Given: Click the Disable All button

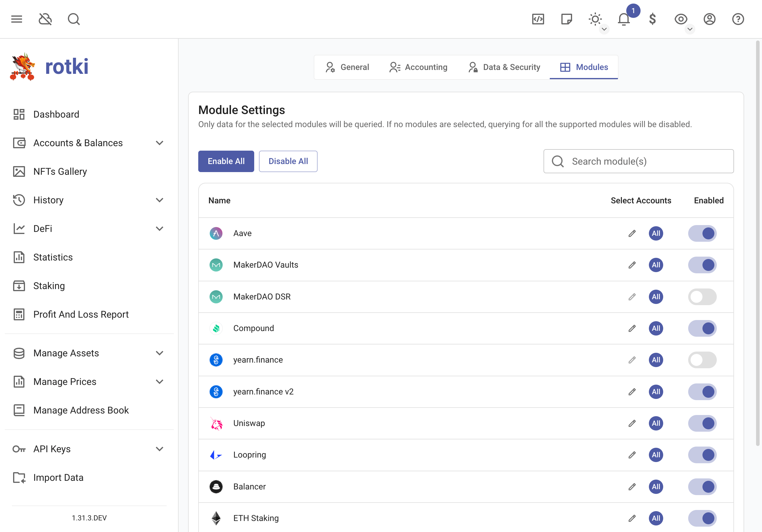Looking at the screenshot, I should coord(288,161).
